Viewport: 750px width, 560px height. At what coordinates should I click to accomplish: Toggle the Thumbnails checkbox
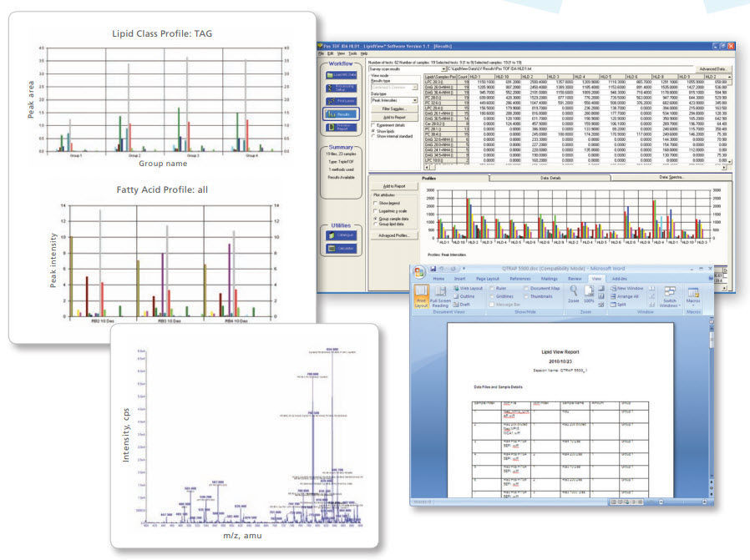click(526, 296)
